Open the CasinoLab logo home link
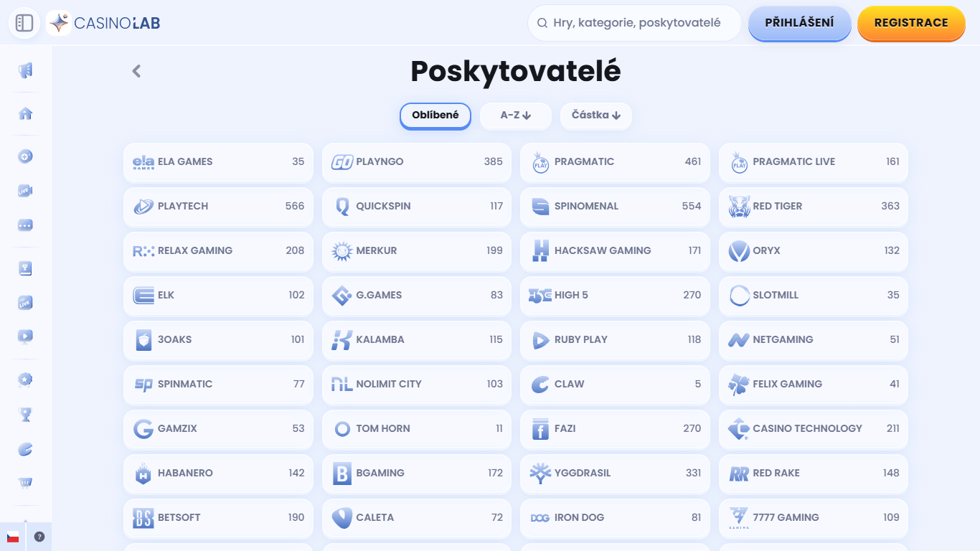Screen dimensions: 980x551 click(x=104, y=23)
